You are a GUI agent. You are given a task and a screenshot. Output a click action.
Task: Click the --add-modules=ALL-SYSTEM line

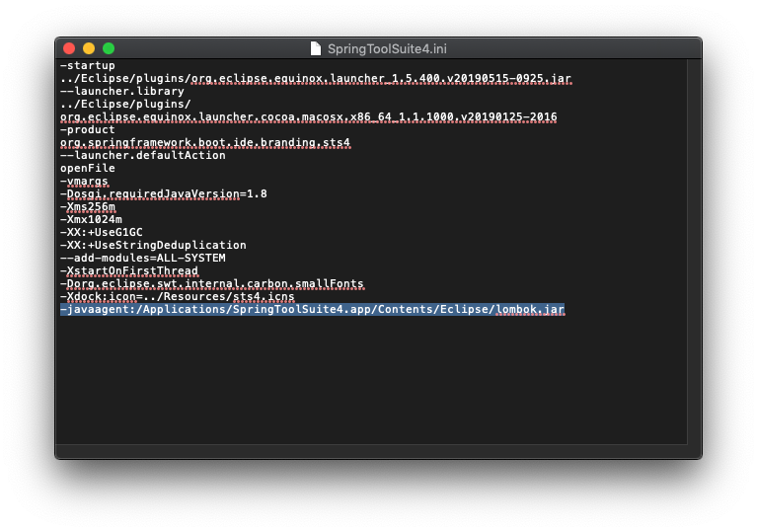click(143, 258)
